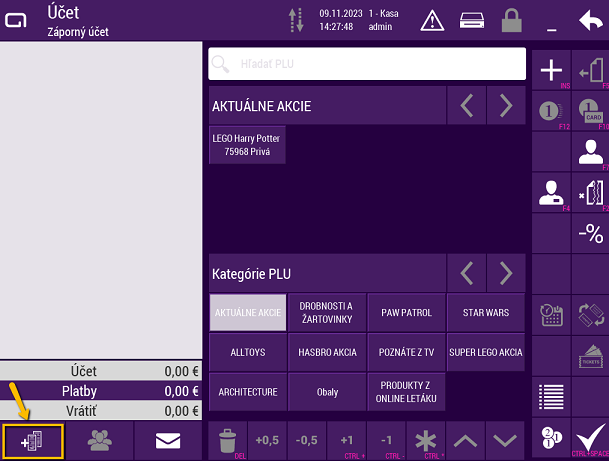
Task: Click the padlock lock icon
Action: coord(512,20)
